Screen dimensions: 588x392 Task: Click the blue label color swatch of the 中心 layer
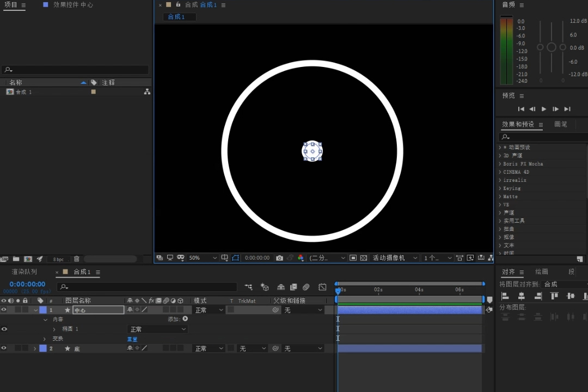coord(43,310)
